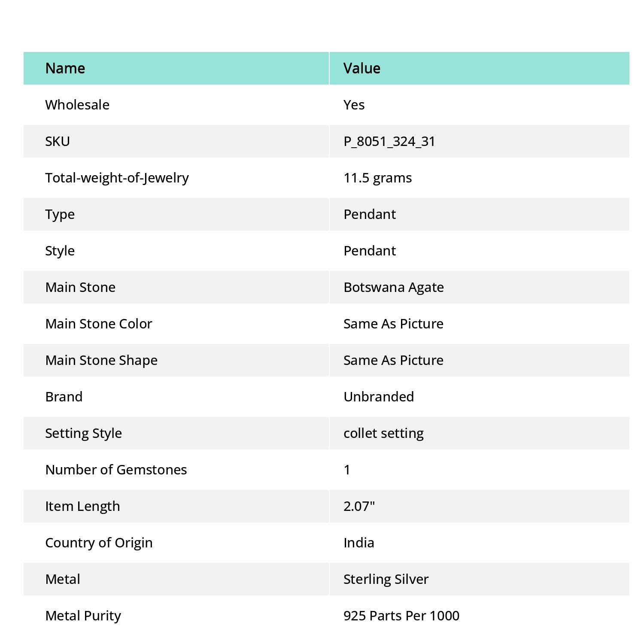Screen dimensions: 644x644
Task: Click the 11.5 grams weight value
Action: point(377,178)
